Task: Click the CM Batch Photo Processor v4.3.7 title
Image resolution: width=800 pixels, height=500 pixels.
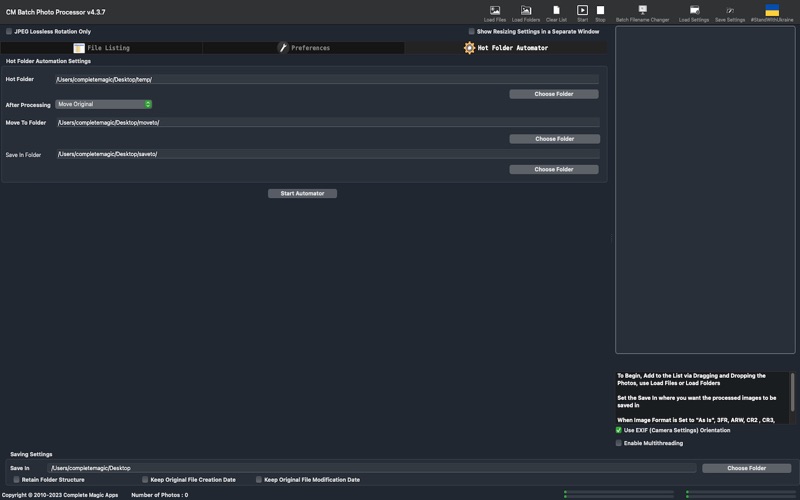Action: tap(56, 12)
